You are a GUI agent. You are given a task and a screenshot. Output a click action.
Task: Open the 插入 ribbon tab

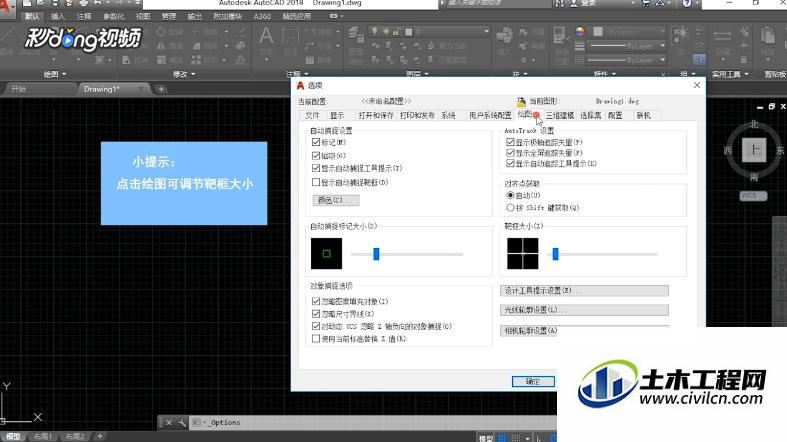[x=58, y=17]
